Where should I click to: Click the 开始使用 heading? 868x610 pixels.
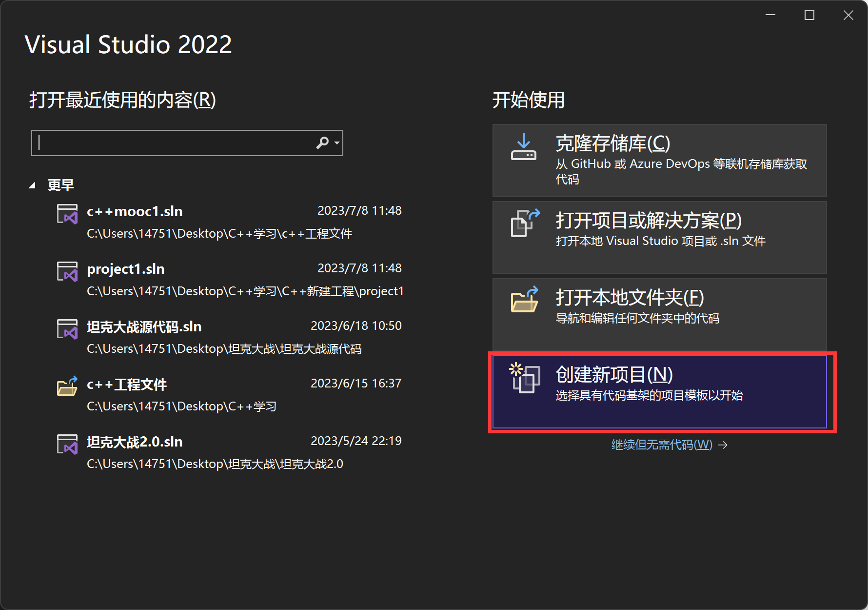pos(529,100)
